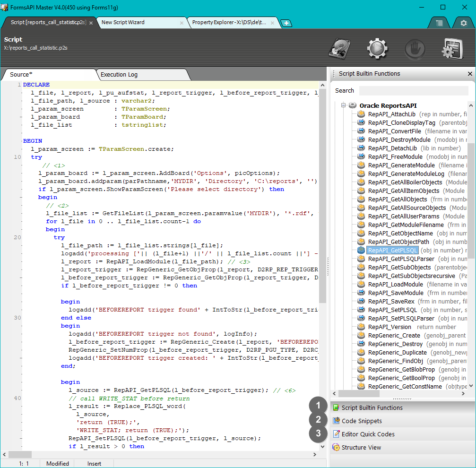Select RepAPI_CloneDisplayTag function
Screen dimensions: 476x468
(402, 123)
